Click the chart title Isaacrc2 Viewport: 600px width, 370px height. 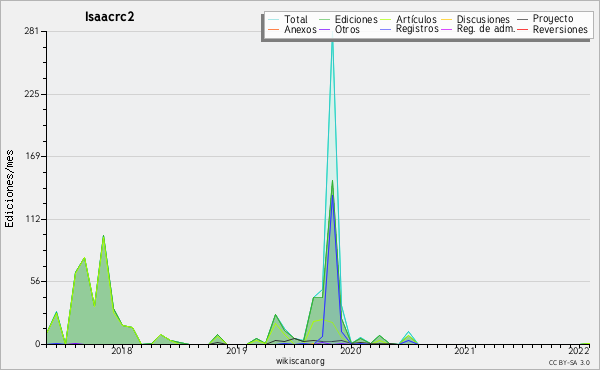pos(109,17)
